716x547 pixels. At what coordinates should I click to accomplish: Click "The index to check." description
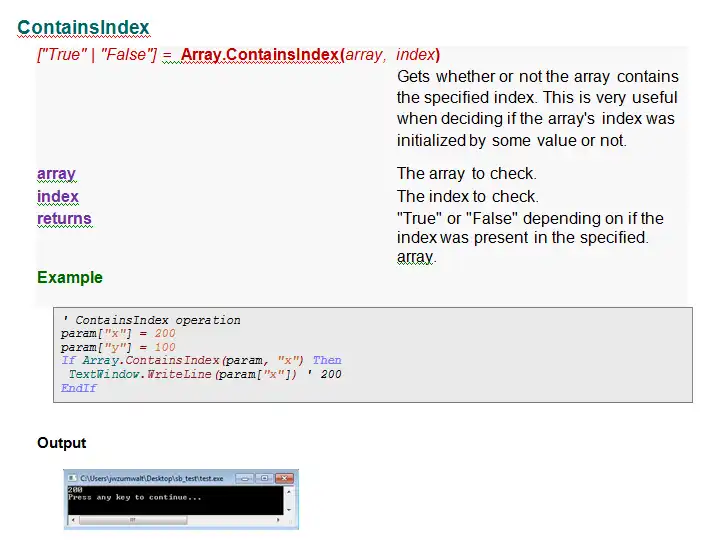[x=468, y=196]
